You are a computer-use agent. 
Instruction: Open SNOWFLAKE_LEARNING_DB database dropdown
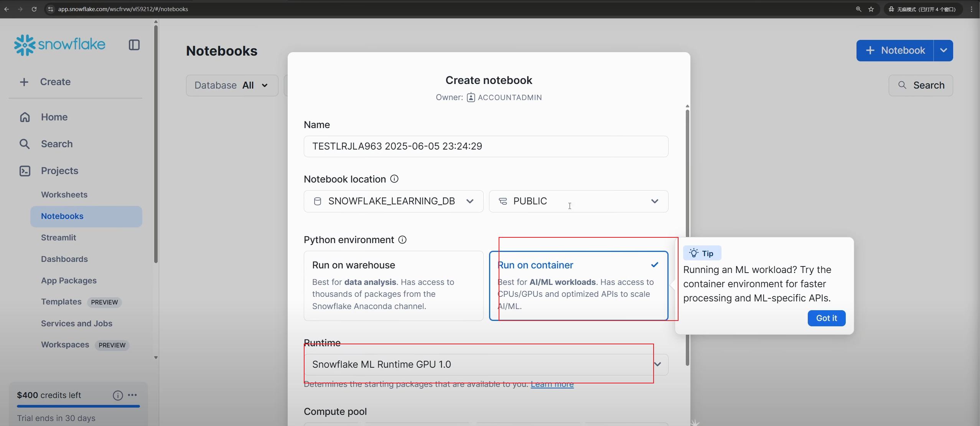point(394,201)
